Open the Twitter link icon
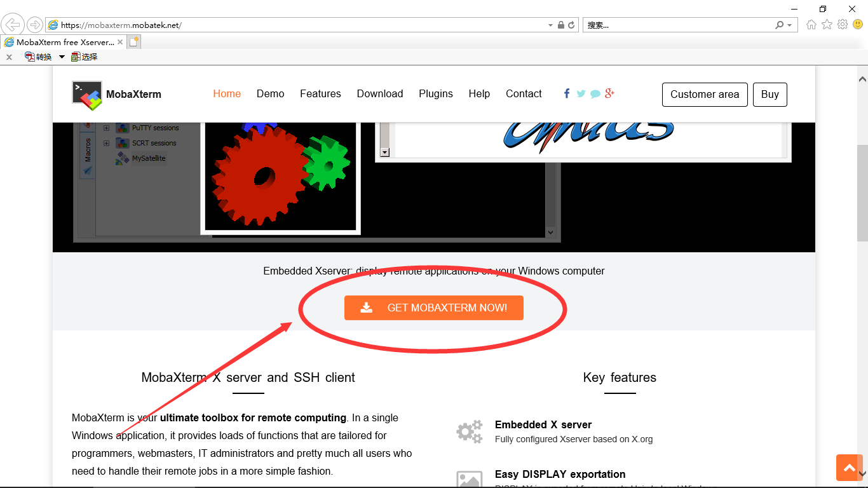The image size is (868, 488). [x=581, y=93]
